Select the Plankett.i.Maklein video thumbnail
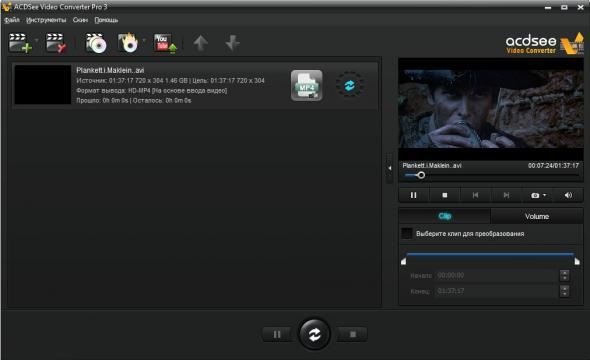The image size is (590, 360). [43, 85]
